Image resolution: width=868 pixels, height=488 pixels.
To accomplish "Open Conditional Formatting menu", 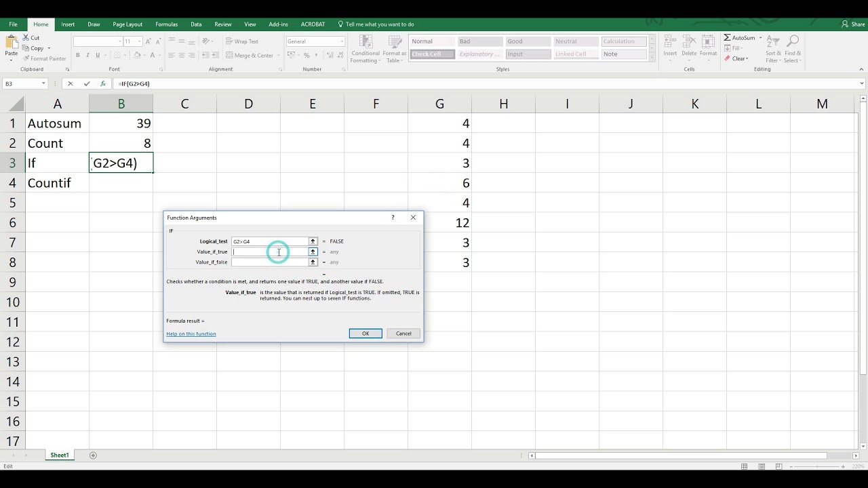I will pos(366,49).
